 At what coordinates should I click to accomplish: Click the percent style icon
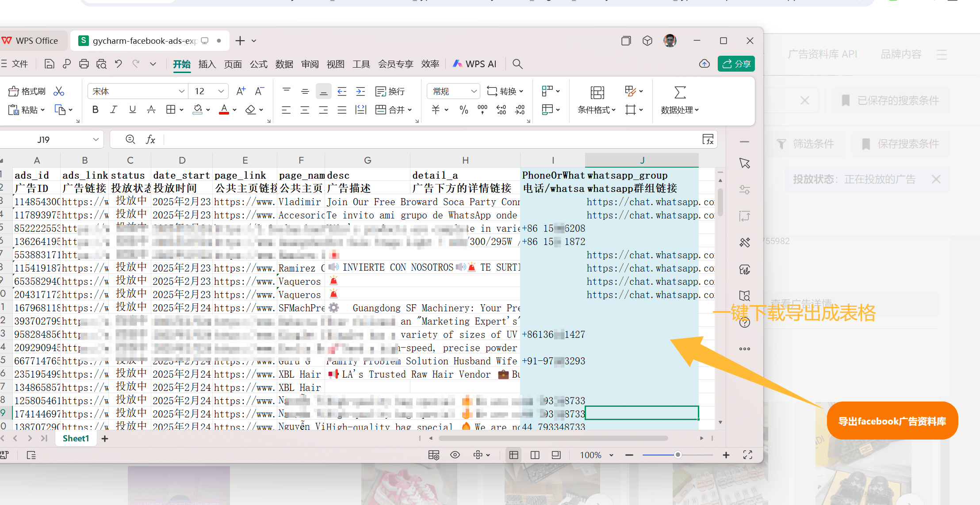pyautogui.click(x=464, y=110)
